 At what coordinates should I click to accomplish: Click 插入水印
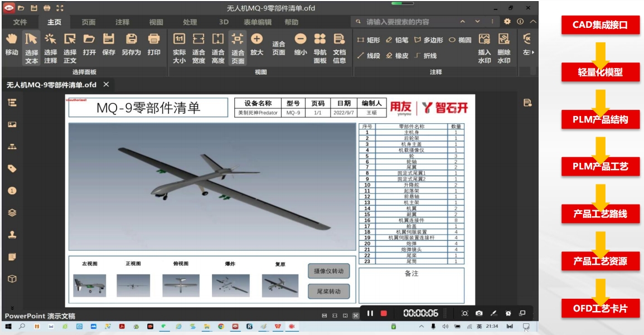click(x=484, y=48)
